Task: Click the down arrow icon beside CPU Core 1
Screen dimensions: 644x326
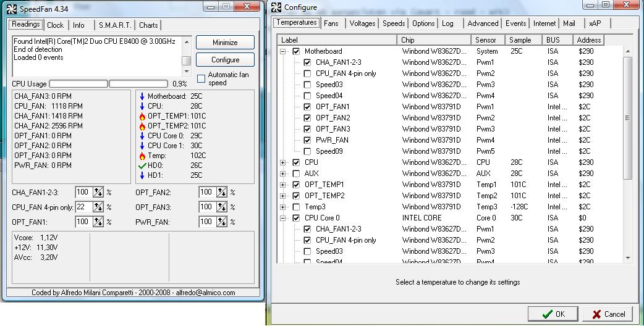Action: coord(142,146)
